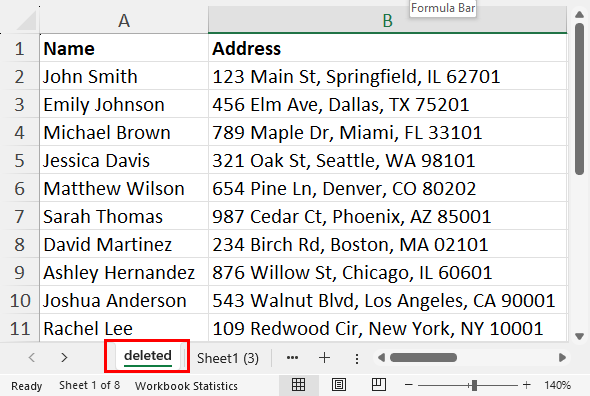Screen dimensions: 590x396
Task: Select row 5 header
Action: [20, 160]
